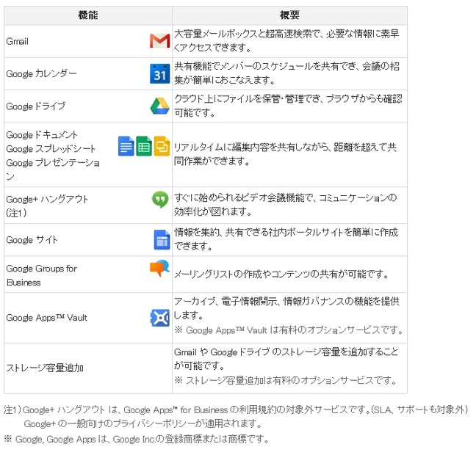Click the Google スプレッドシート label
476x455 pixels.
pos(51,149)
